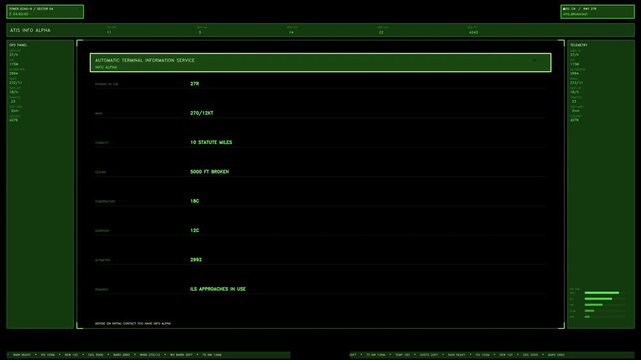Image resolution: width=641 pixels, height=360 pixels.
Task: Click the ATIS broadcast status box
Action: tap(597, 11)
